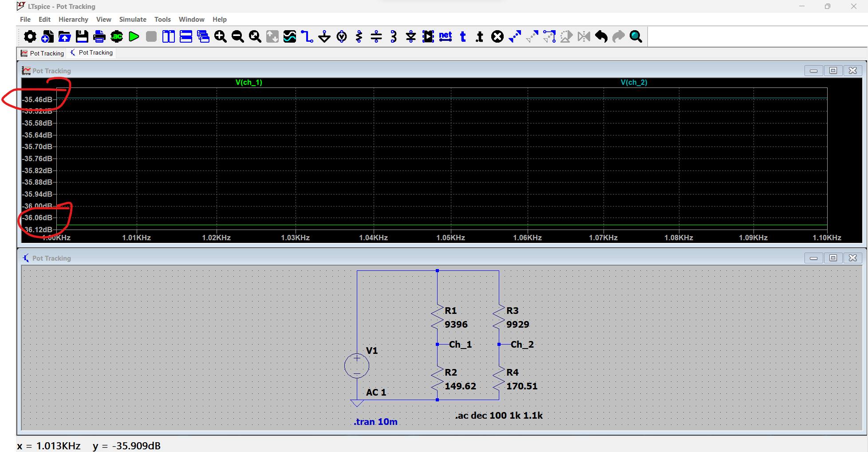Click the ground symbol in the schematic

click(357, 403)
